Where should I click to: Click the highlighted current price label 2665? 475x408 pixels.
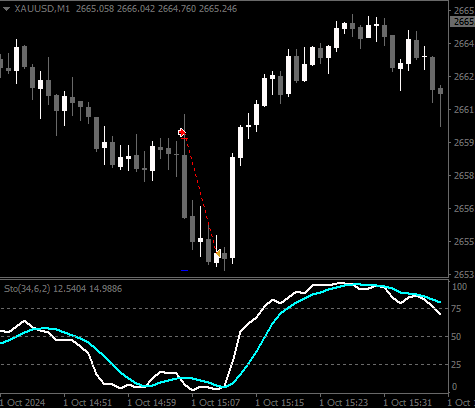(x=462, y=22)
